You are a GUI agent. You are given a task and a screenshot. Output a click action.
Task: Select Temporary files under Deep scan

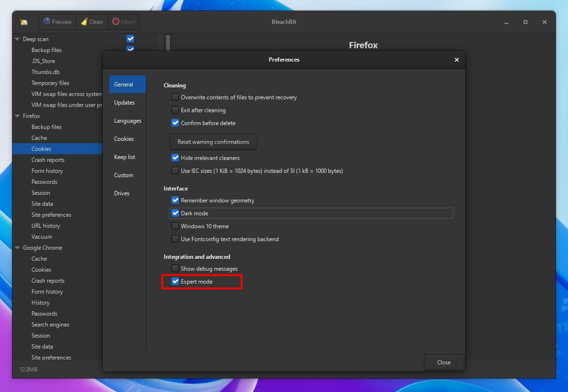coord(50,83)
